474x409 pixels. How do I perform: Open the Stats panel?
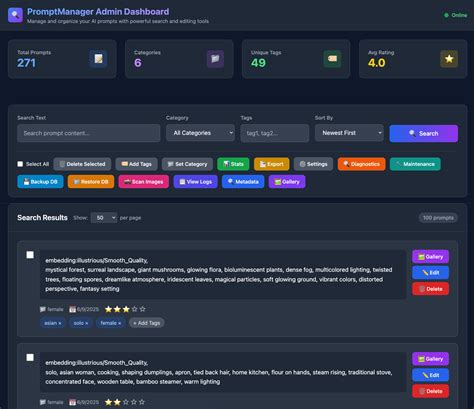point(233,164)
